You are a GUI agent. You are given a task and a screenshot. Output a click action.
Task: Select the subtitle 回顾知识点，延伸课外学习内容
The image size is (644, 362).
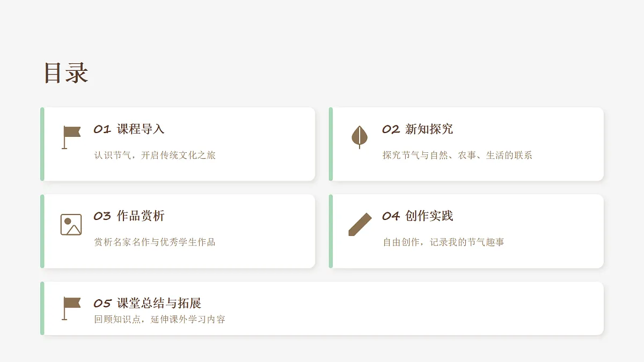click(159, 320)
